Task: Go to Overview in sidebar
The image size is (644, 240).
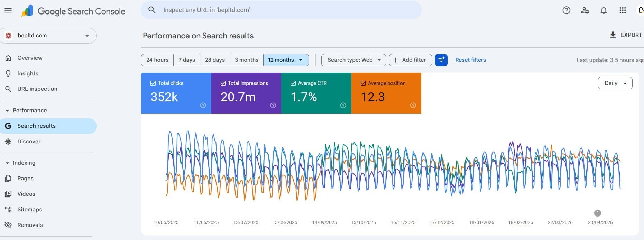Action: click(48, 58)
